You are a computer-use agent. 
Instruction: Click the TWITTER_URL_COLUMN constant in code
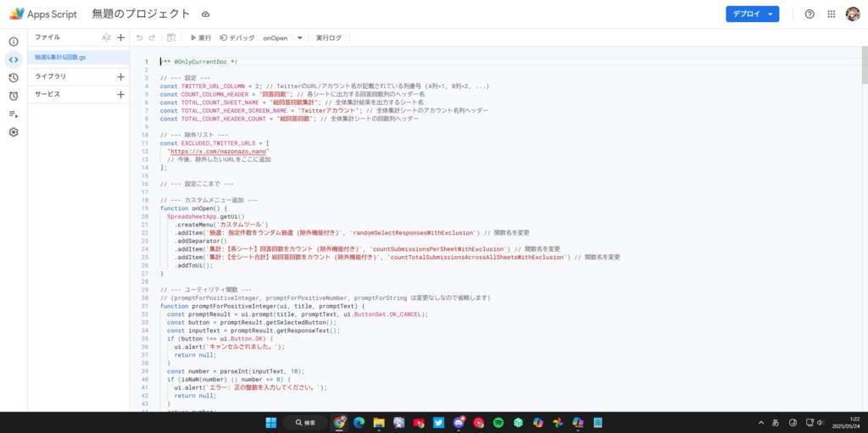point(213,86)
